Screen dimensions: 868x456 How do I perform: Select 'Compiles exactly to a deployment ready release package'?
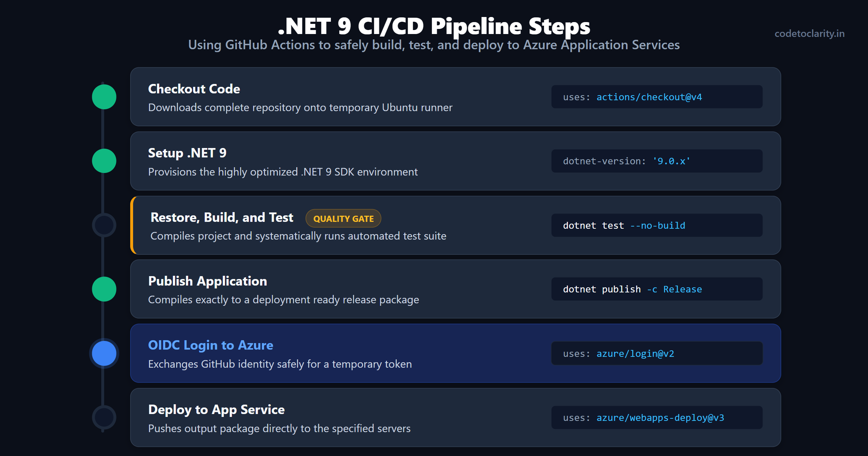tap(284, 300)
